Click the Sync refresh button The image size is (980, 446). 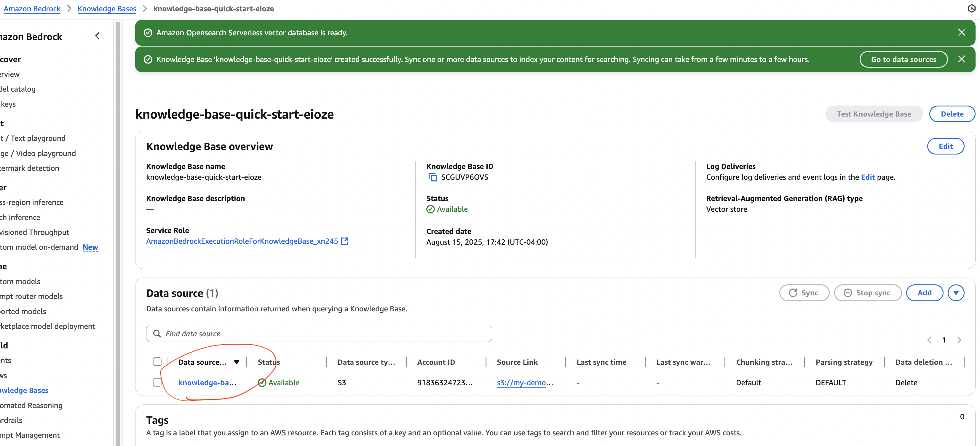(x=804, y=293)
